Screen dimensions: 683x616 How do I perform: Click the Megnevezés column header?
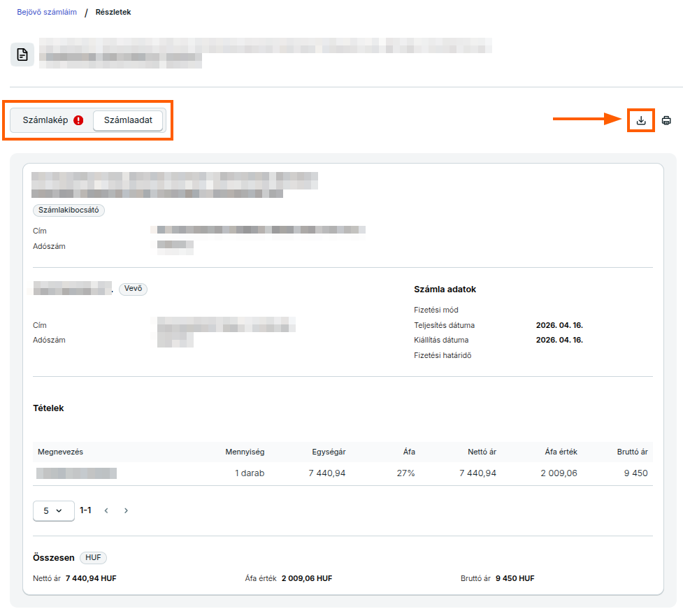pos(60,452)
